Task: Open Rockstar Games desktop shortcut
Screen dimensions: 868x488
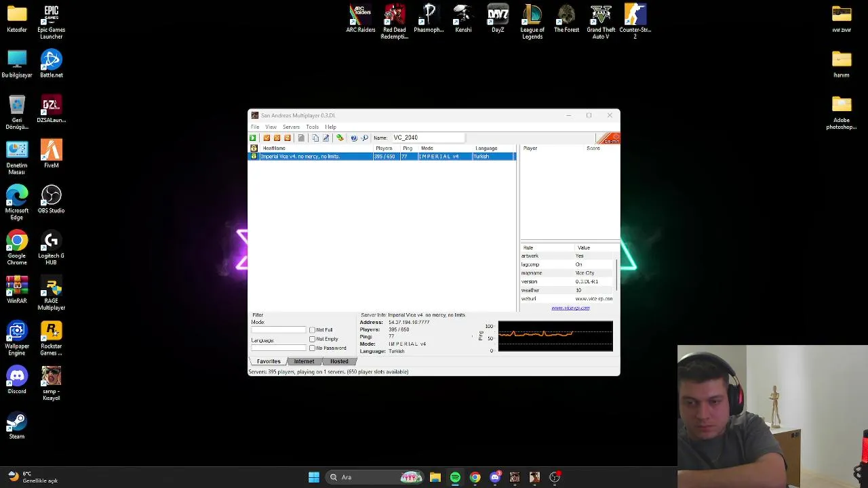Action: (51, 338)
